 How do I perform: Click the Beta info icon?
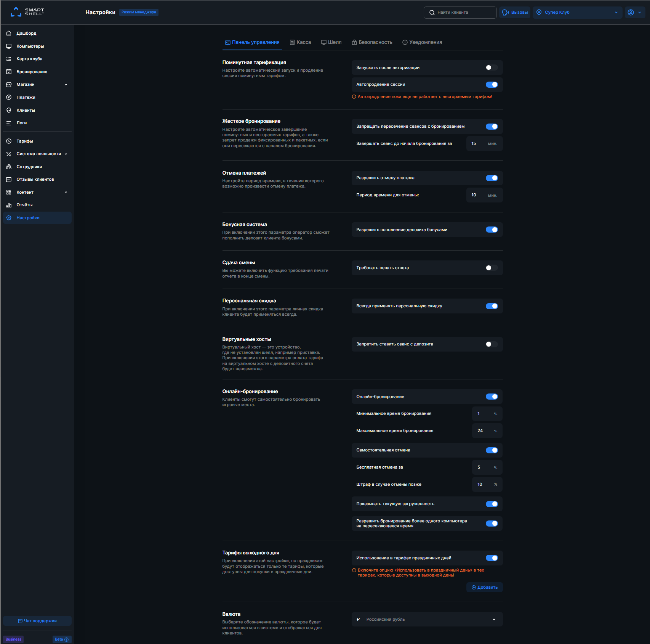tap(66, 639)
